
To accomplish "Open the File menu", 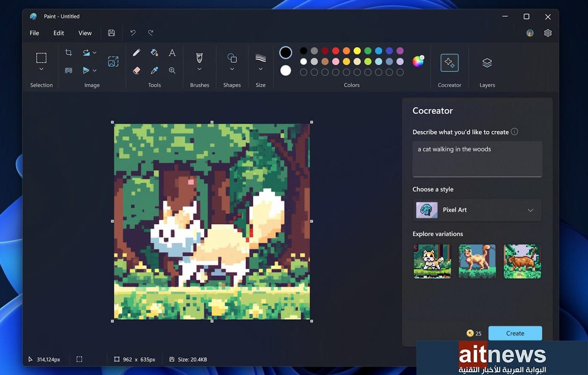I will click(x=34, y=33).
